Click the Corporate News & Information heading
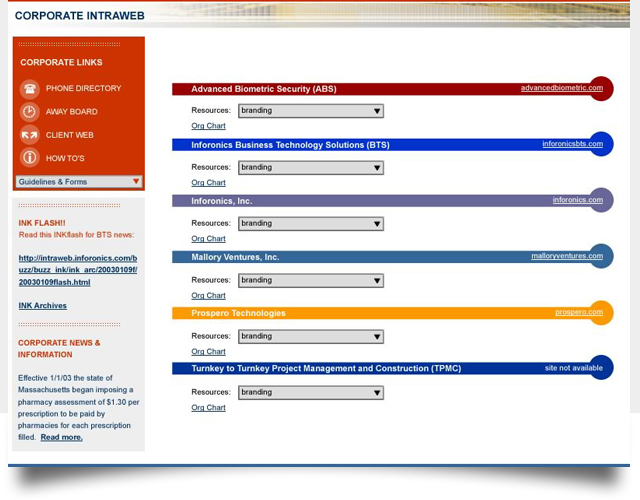This screenshot has width=640, height=500. [x=59, y=349]
